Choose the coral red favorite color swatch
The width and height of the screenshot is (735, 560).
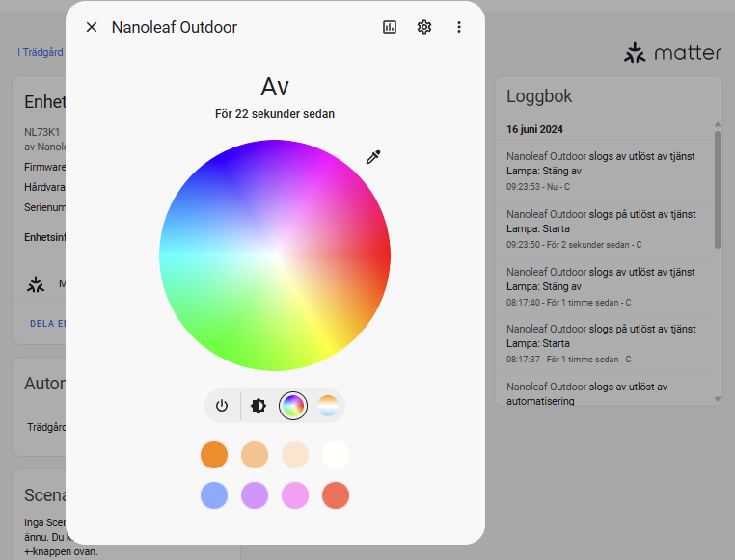click(336, 495)
